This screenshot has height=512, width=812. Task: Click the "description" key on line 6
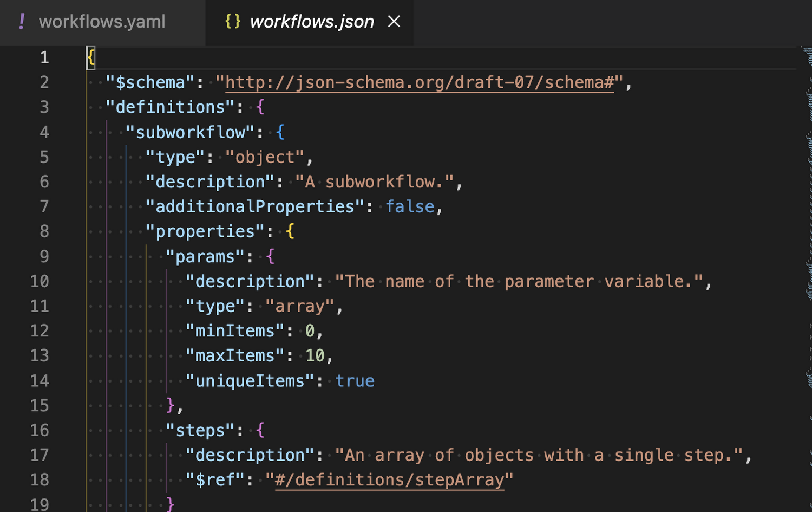(x=210, y=182)
